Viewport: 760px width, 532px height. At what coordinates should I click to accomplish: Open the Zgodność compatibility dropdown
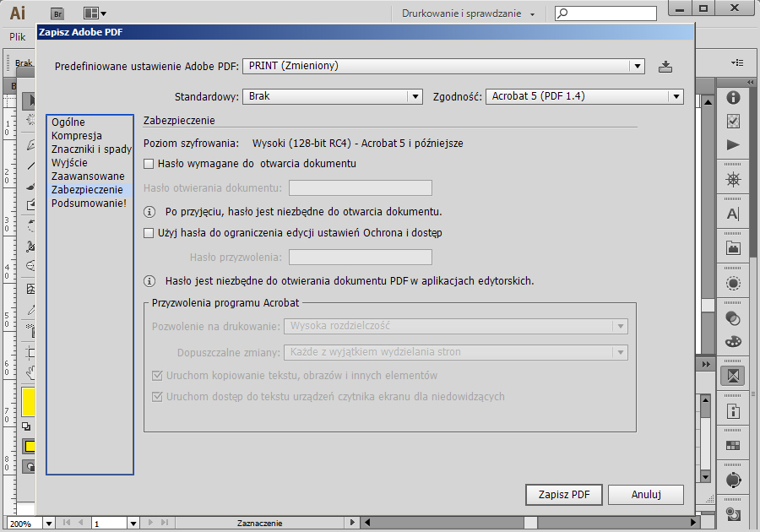tap(584, 96)
